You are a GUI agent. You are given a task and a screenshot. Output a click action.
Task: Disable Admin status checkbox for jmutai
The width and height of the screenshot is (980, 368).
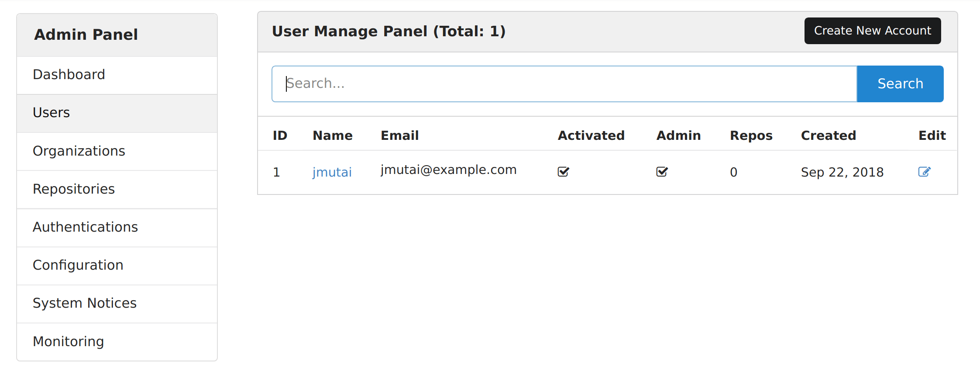point(662,171)
